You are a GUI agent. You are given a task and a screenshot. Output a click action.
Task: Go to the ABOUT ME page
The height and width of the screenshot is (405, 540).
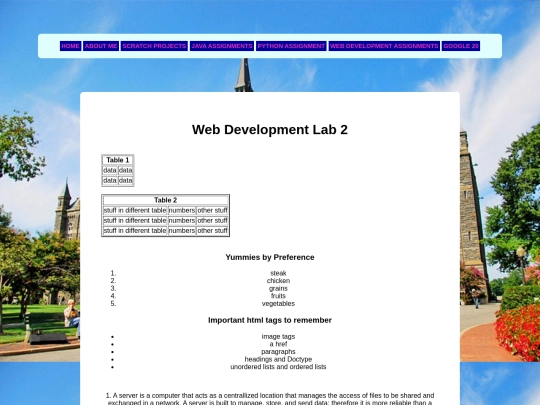pyautogui.click(x=101, y=46)
